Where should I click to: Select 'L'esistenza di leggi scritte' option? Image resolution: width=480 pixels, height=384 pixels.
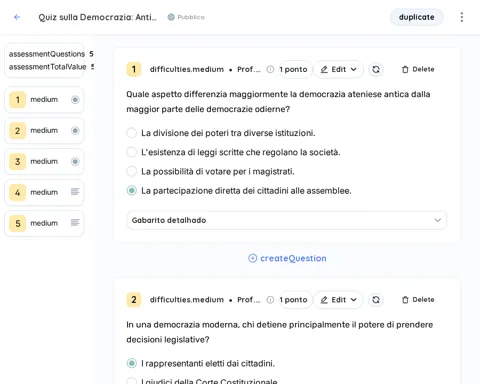(132, 152)
